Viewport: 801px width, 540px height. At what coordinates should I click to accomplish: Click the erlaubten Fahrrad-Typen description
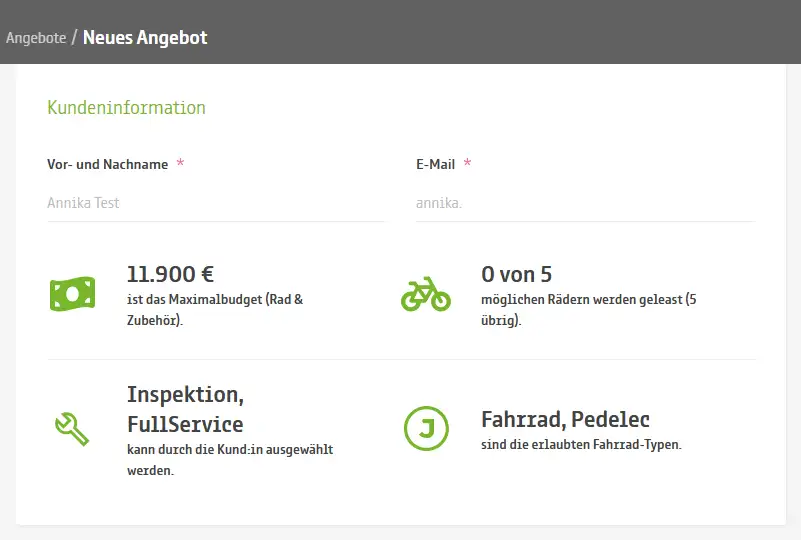(581, 445)
